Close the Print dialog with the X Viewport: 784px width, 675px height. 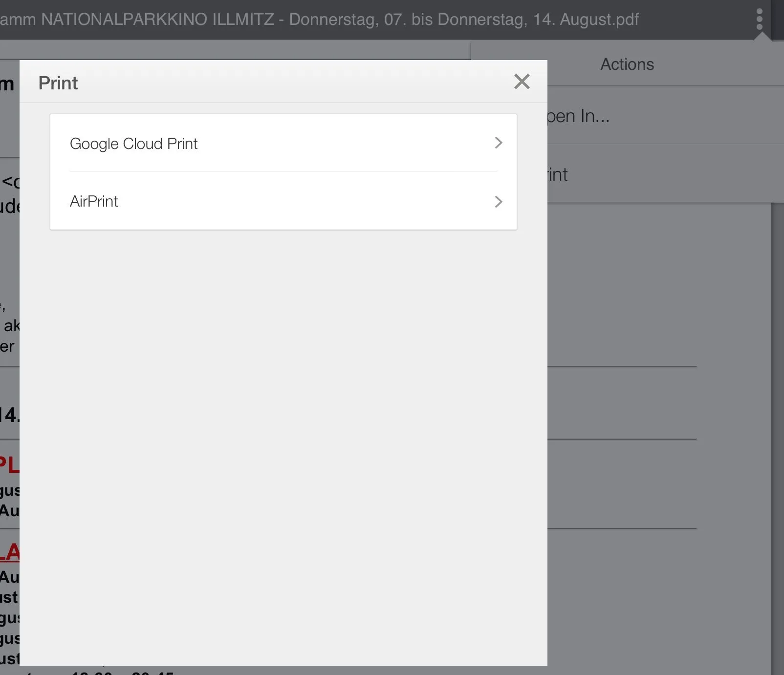tap(522, 82)
